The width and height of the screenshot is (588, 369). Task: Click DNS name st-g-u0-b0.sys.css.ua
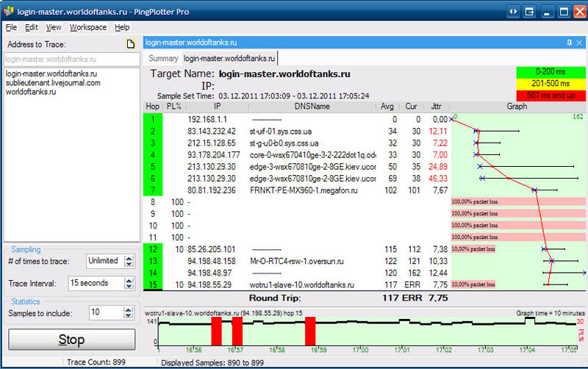[x=284, y=143]
